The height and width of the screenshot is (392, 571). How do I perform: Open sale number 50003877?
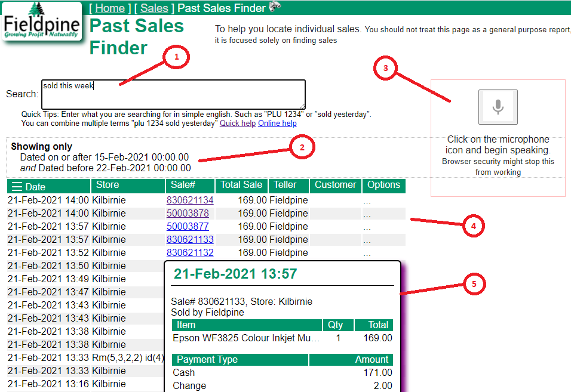[x=188, y=226]
